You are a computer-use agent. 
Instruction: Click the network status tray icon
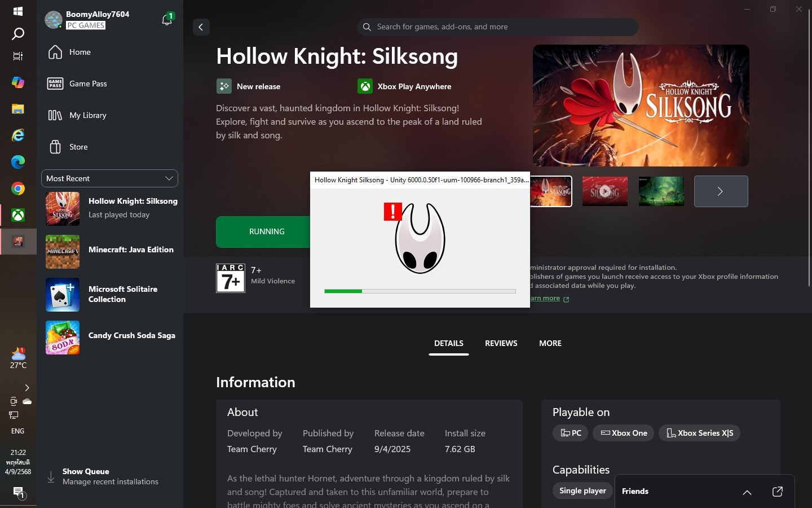pos(14,415)
